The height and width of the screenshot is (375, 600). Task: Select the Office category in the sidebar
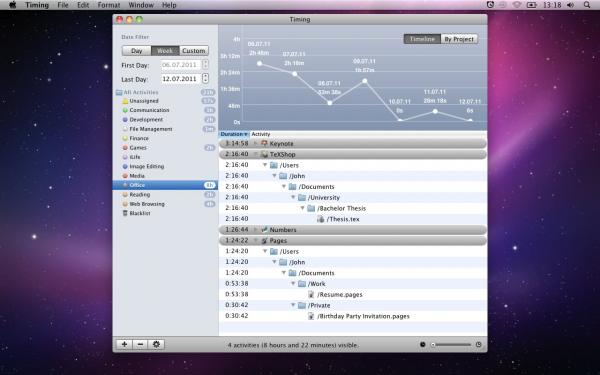pos(165,185)
